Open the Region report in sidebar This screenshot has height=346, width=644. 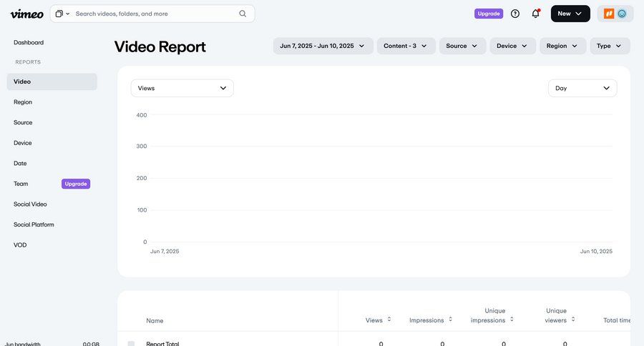click(x=23, y=102)
